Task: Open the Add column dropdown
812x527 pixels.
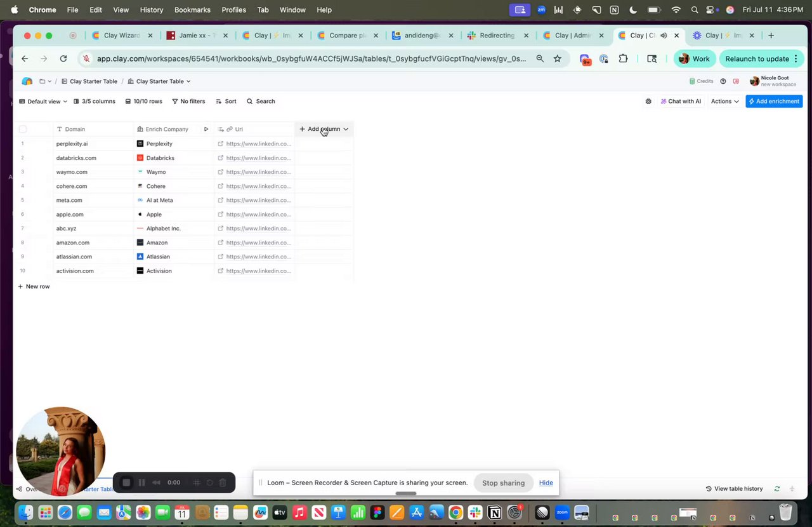Action: pos(324,130)
